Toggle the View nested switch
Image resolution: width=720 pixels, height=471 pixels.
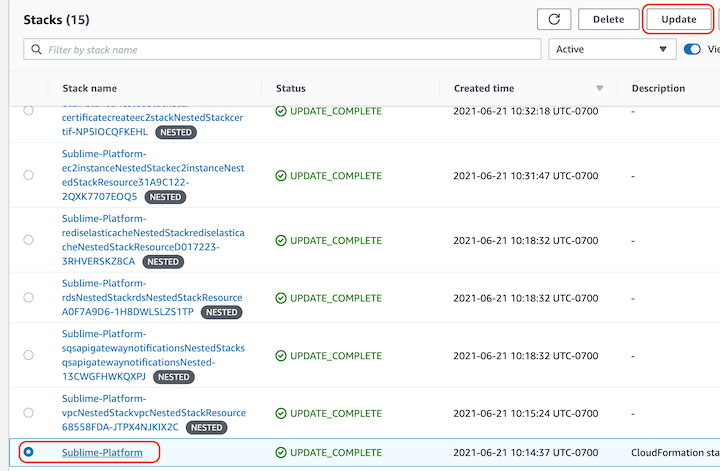tap(692, 49)
